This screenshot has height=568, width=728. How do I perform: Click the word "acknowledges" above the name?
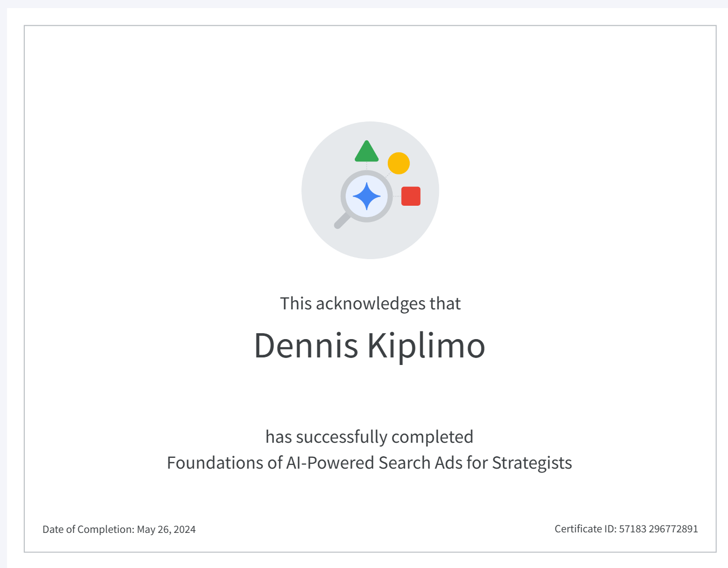[370, 303]
